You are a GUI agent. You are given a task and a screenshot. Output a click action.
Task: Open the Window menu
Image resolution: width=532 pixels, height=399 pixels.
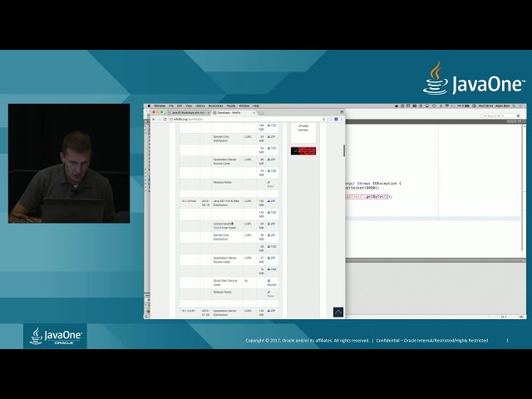click(244, 106)
